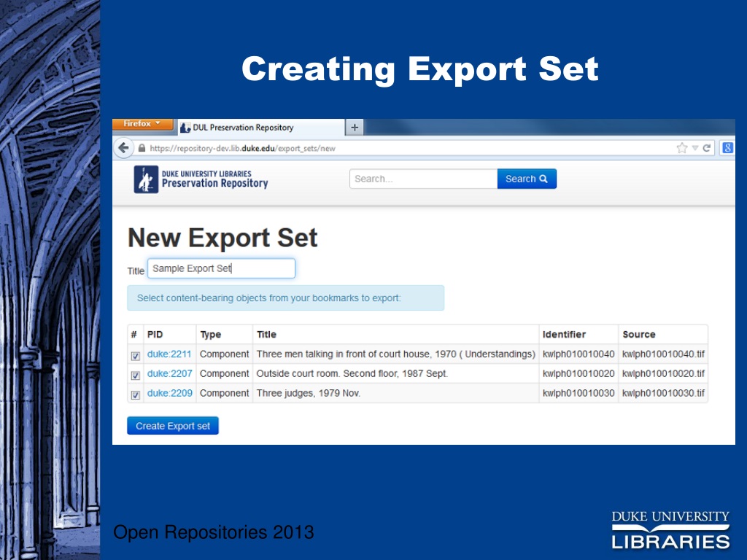Click 'Outside court room. Second floor, 1987 Sept.' cell
This screenshot has width=747, height=560.
(352, 373)
